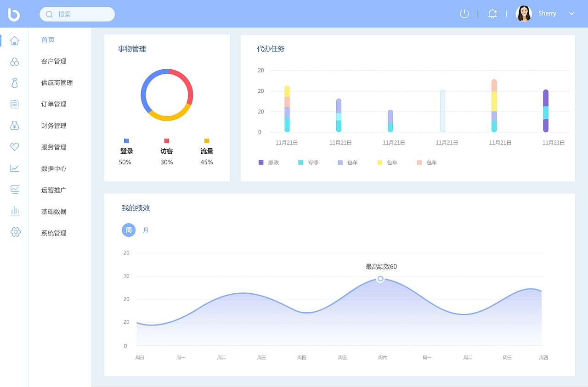Click the 30% value under 访客
588x387 pixels.
pos(167,162)
